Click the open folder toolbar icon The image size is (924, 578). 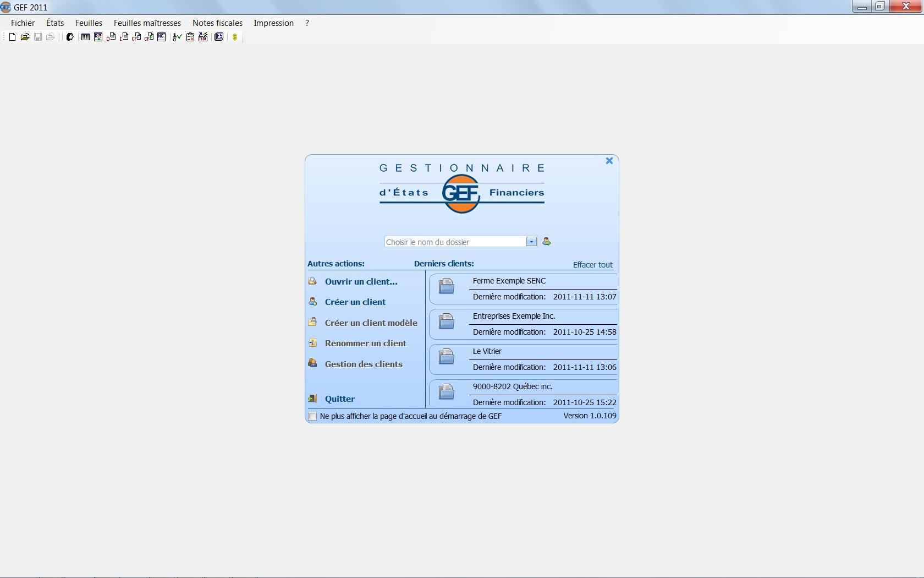(x=25, y=37)
